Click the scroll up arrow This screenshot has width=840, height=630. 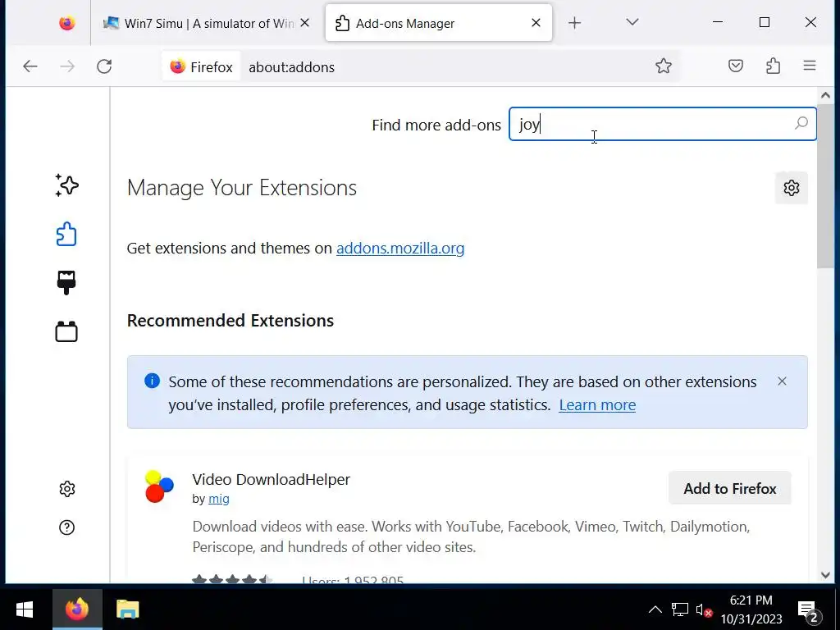(825, 96)
